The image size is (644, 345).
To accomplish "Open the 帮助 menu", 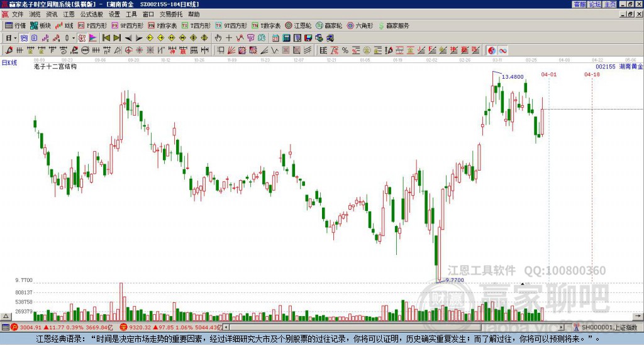I will tap(194, 14).
